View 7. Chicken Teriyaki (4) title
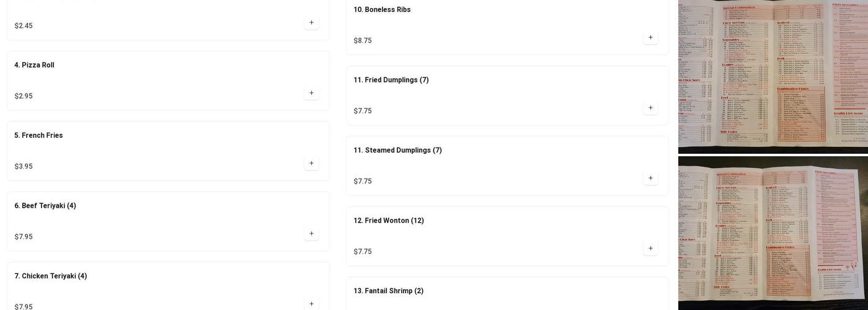The width and height of the screenshot is (868, 310). (51, 276)
